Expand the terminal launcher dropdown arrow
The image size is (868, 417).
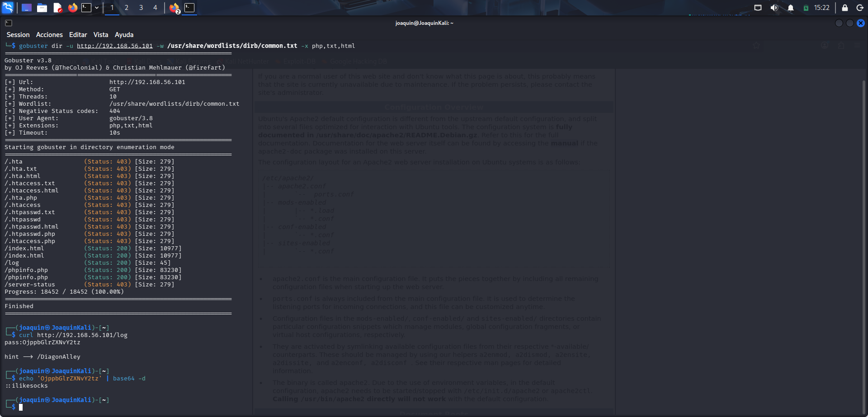[x=97, y=8]
